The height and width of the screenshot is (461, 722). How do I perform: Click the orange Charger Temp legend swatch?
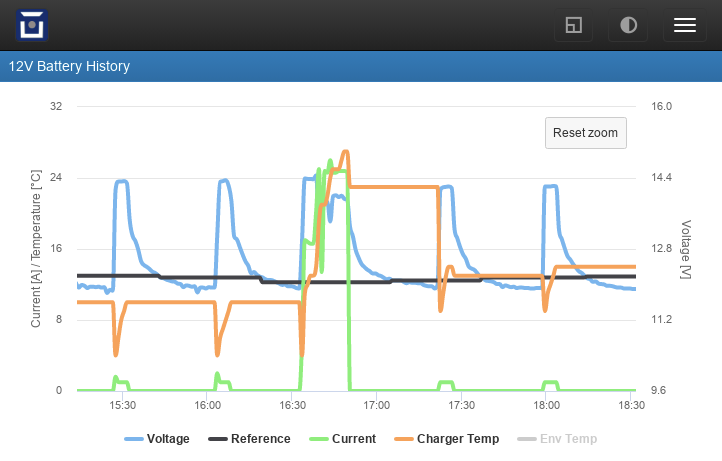click(404, 439)
